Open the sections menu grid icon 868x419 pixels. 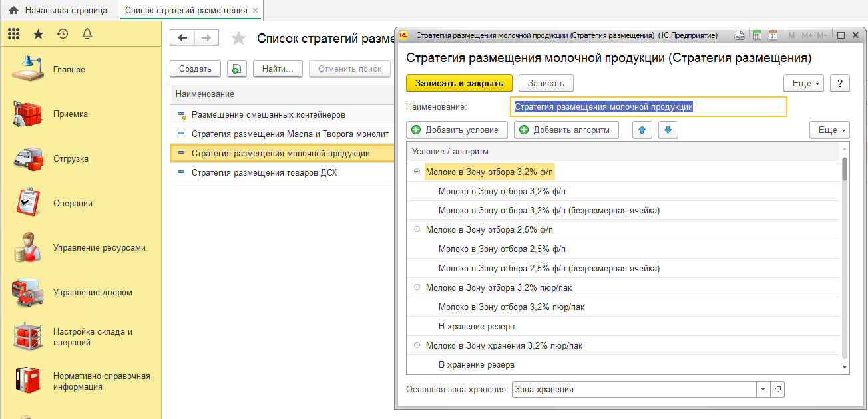click(13, 33)
